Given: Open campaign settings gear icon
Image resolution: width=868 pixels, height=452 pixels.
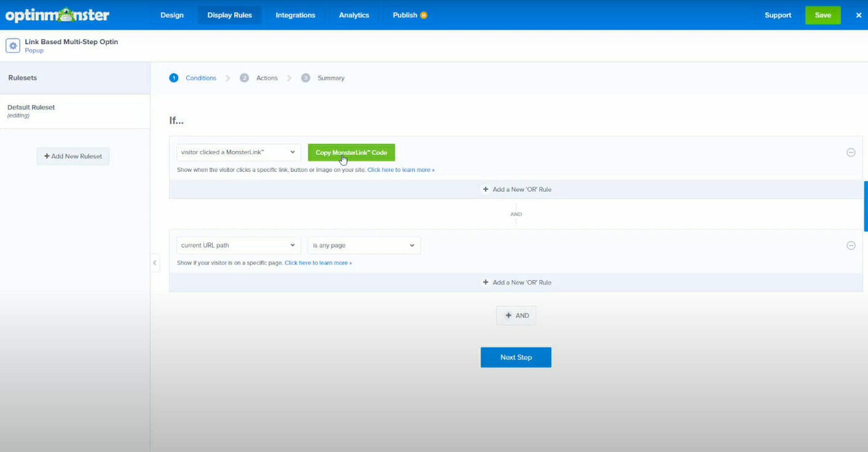Looking at the screenshot, I should tap(13, 46).
